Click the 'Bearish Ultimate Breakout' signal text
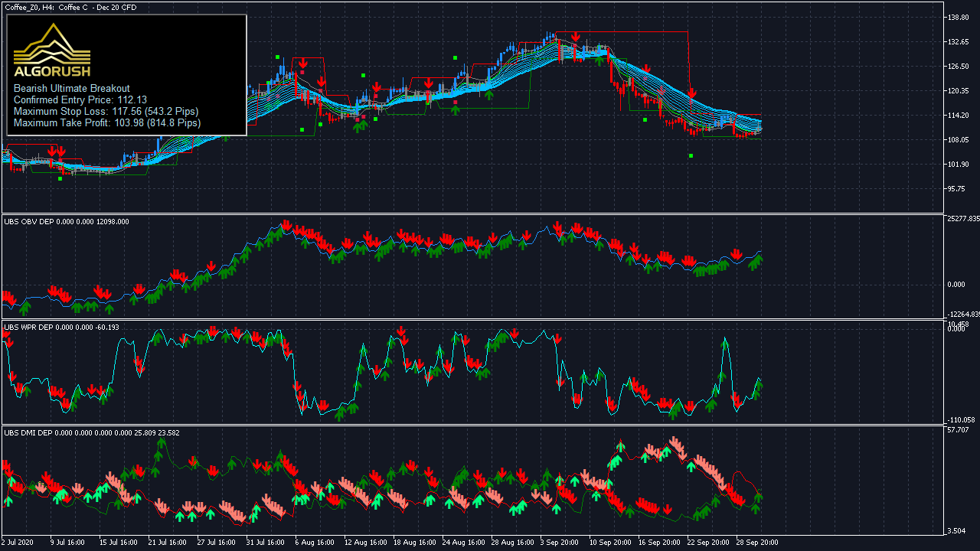 [x=72, y=89]
